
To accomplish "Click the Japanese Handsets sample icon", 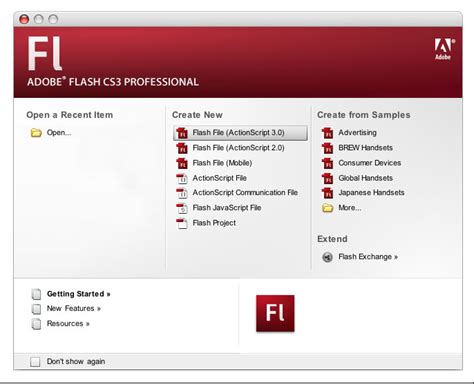I will [328, 193].
